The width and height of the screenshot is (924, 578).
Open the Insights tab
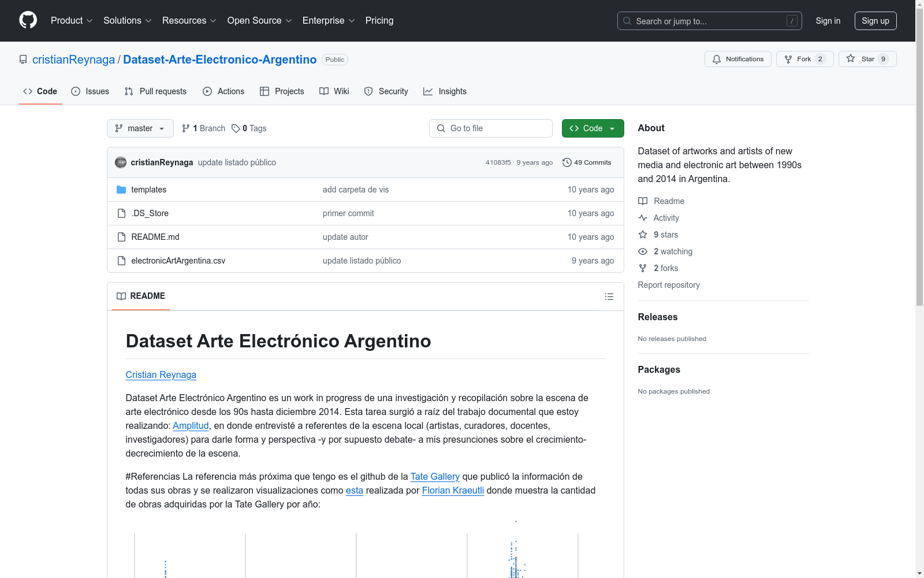(445, 91)
